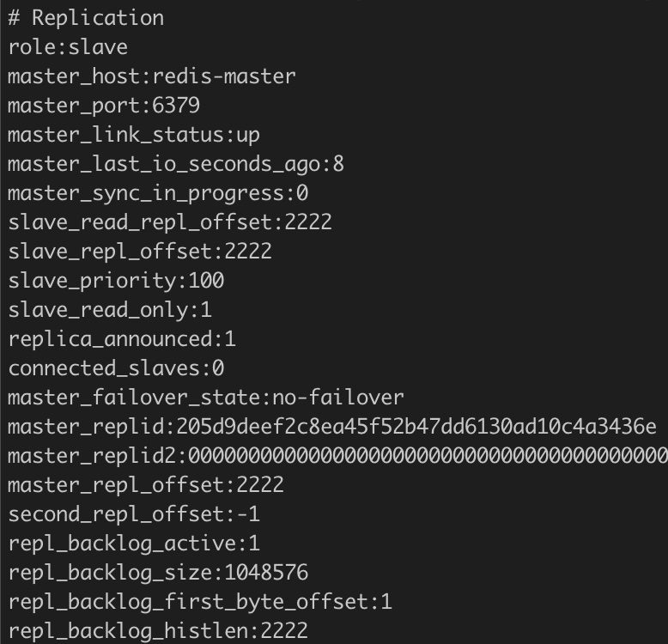The width and height of the screenshot is (668, 644).
Task: Click the 'connected_slaves:0' line
Action: [116, 368]
